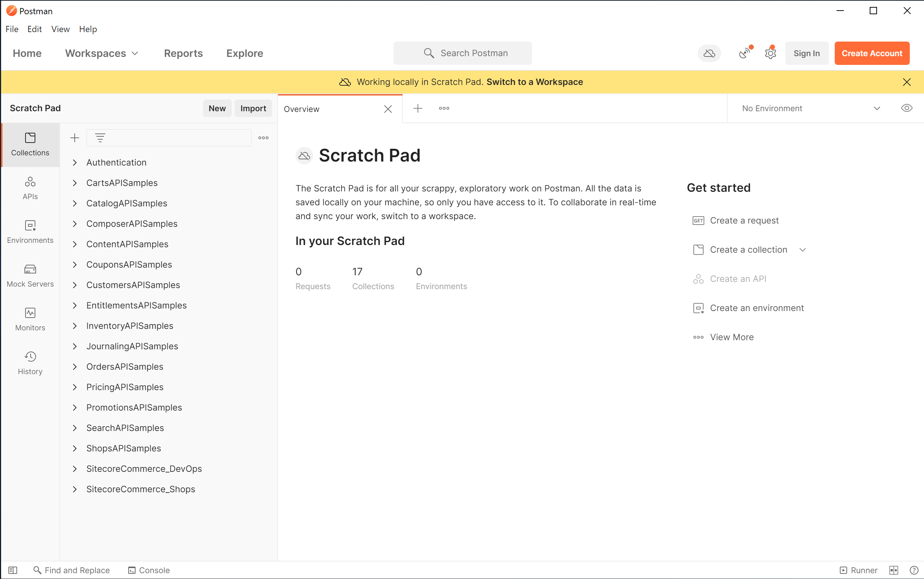Select the EntitlementsAPISamples collection
The image size is (924, 579).
(136, 306)
